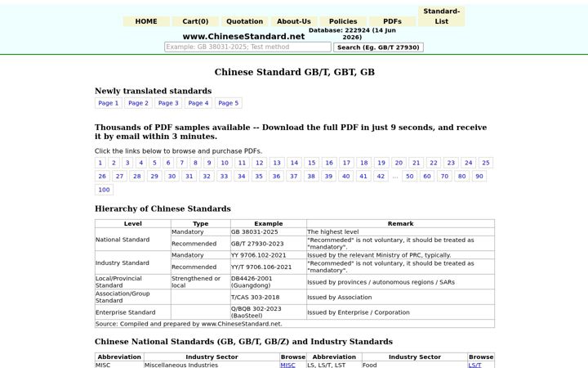Open the LS/T browse link
This screenshot has height=368, width=588.
[474, 365]
